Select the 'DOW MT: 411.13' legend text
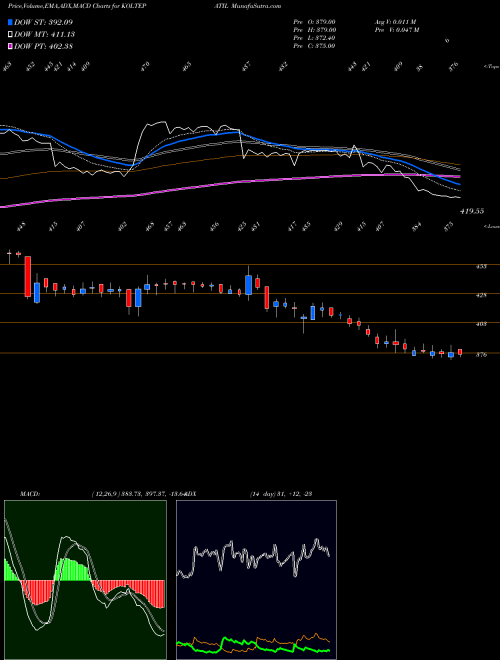Image resolution: width=500 pixels, height=660 pixels. (45, 34)
